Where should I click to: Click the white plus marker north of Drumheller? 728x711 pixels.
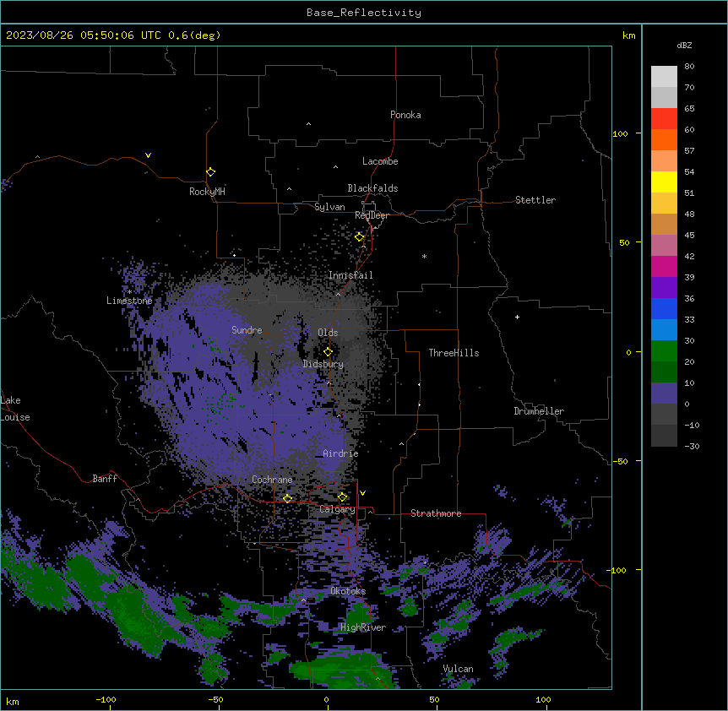coord(517,317)
